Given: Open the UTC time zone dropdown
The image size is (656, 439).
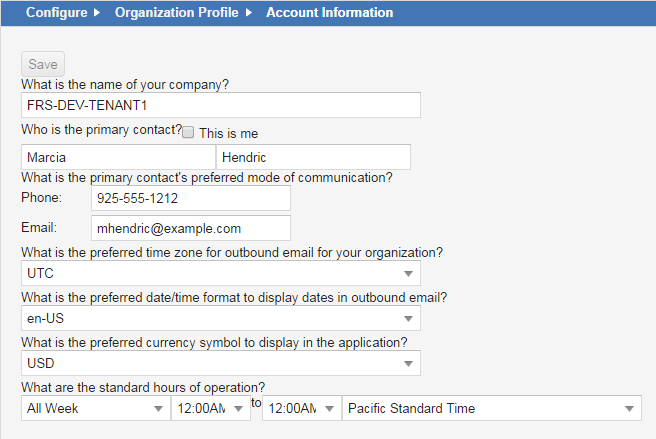Looking at the screenshot, I should pos(221,273).
